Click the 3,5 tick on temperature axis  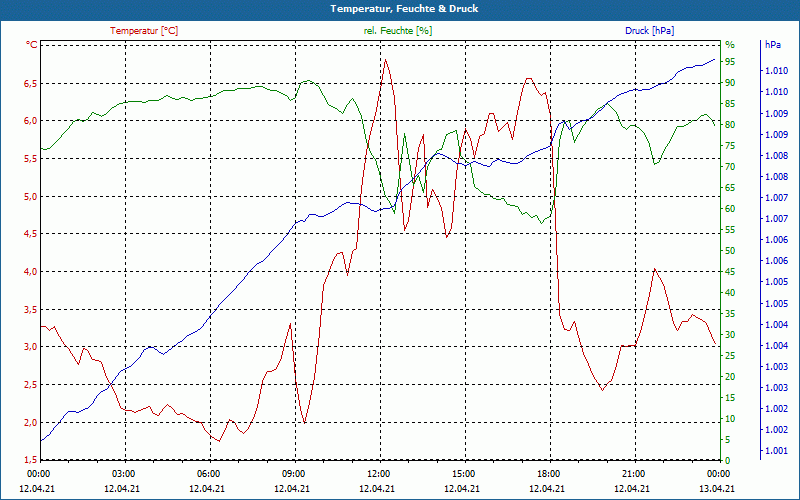point(31,310)
